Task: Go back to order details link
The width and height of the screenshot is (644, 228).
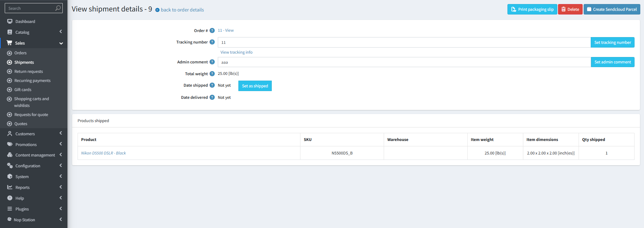Action: click(182, 10)
